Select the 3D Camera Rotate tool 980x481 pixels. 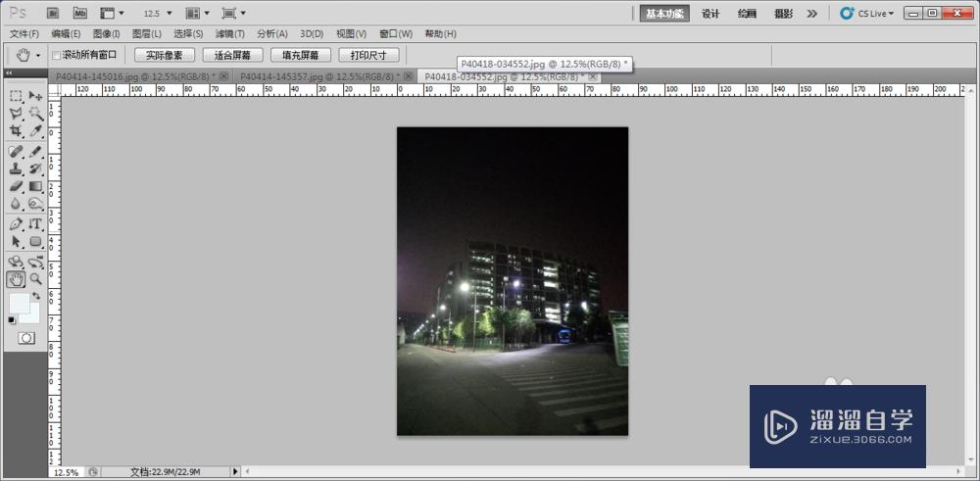(x=35, y=262)
